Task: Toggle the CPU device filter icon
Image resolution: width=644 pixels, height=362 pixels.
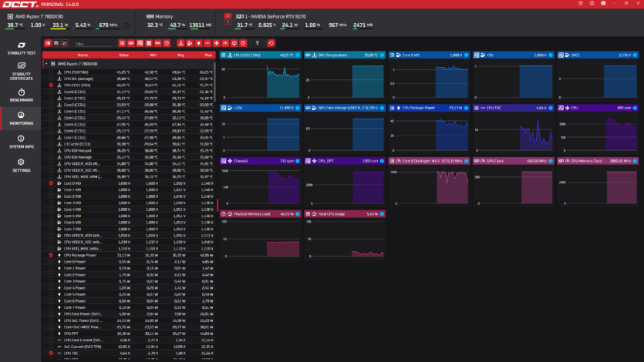Action: (122, 43)
